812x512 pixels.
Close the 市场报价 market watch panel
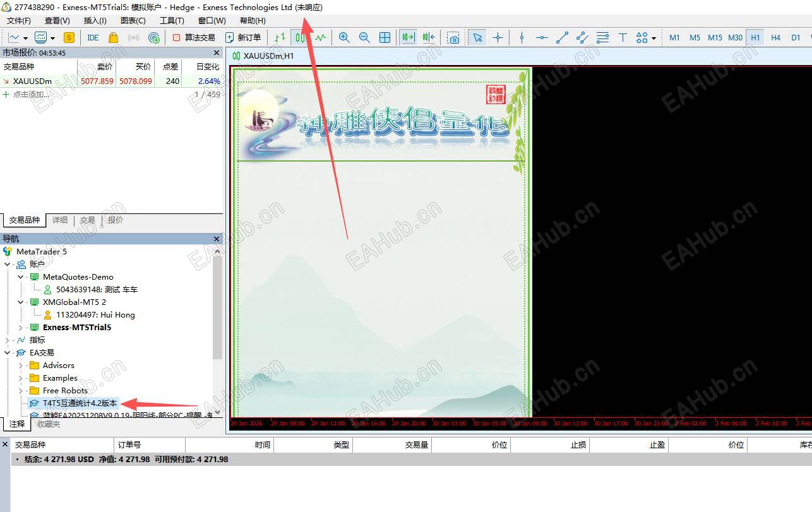[217, 53]
